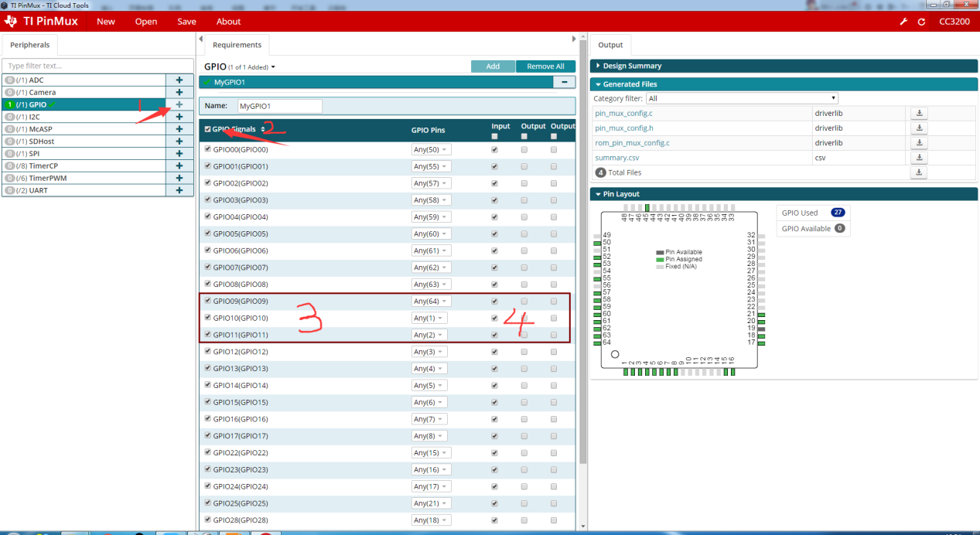
Task: Click plus icon next to SDHost
Action: [179, 141]
